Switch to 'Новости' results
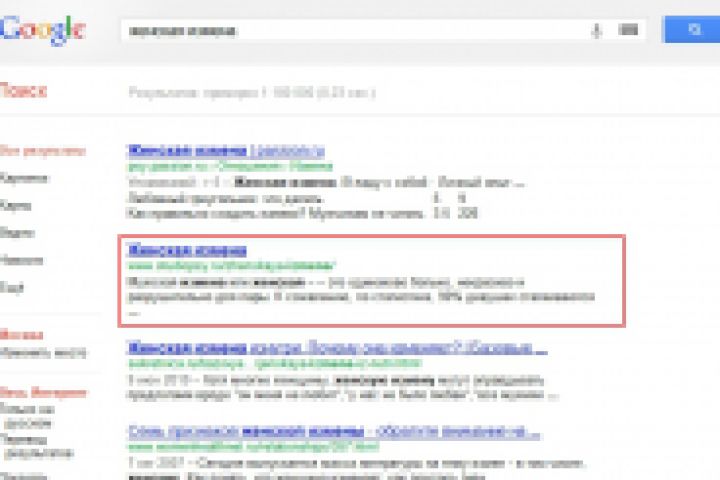 point(21,260)
